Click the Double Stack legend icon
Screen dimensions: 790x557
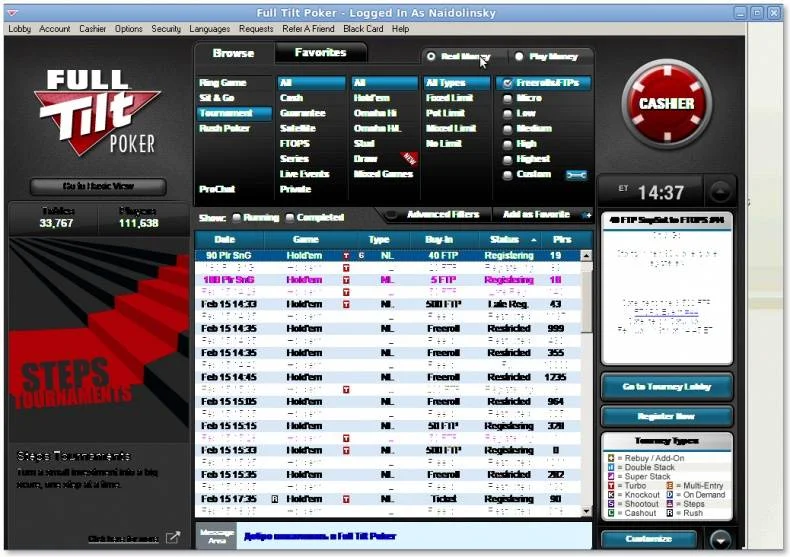click(x=611, y=467)
